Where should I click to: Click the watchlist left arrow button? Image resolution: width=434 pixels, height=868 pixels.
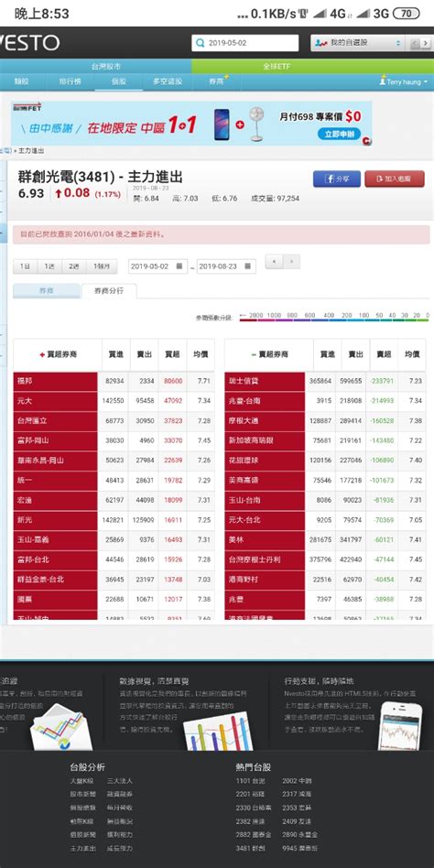pos(415,43)
